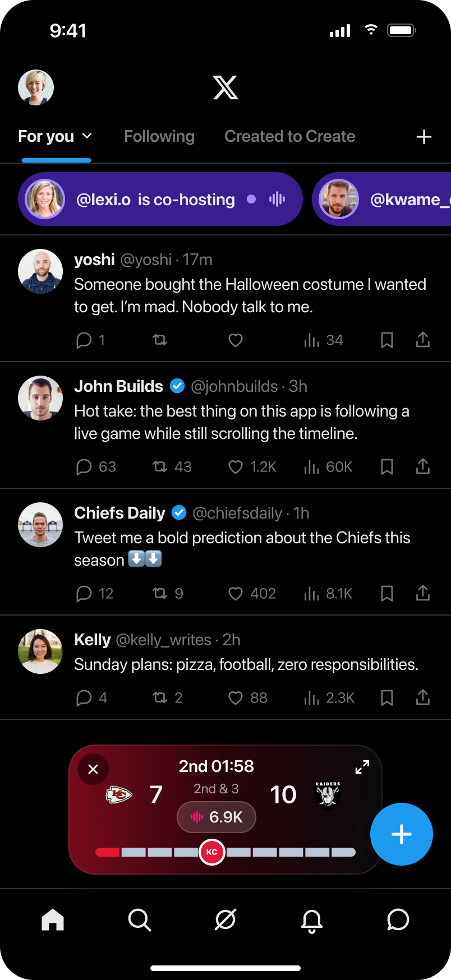Image resolution: width=451 pixels, height=980 pixels.
Task: Expand the live game score widget
Action: point(362,767)
